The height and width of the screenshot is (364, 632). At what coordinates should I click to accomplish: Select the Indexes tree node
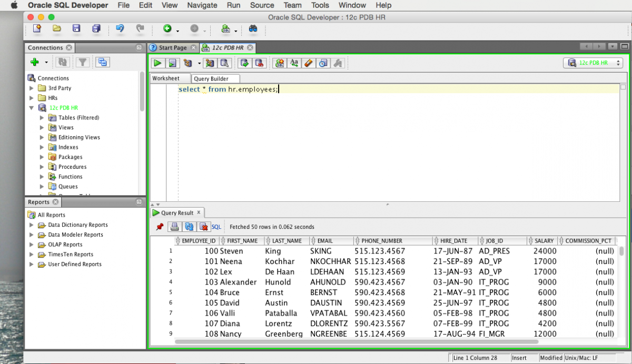(x=68, y=147)
